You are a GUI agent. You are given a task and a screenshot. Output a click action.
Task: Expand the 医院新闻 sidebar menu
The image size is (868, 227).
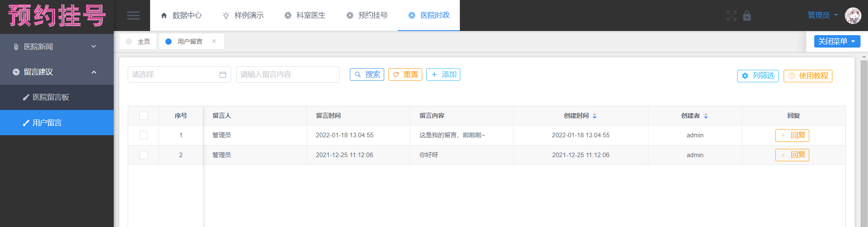[x=57, y=47]
